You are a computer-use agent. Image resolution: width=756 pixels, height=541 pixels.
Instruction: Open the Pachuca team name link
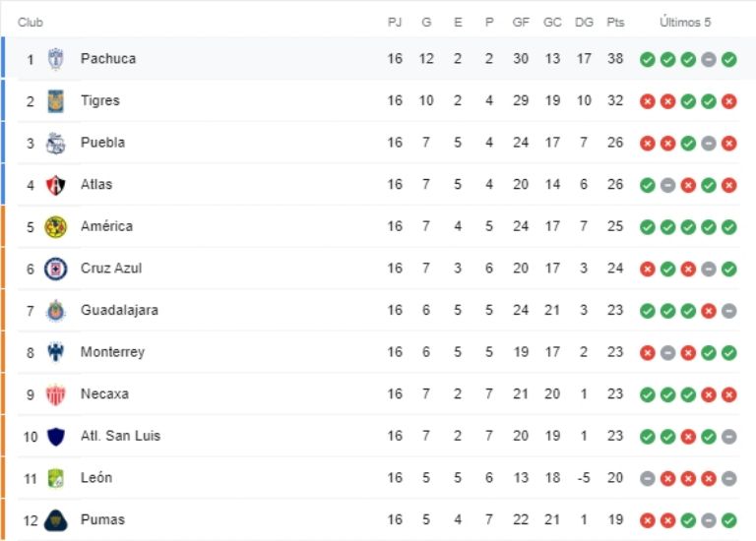[108, 59]
